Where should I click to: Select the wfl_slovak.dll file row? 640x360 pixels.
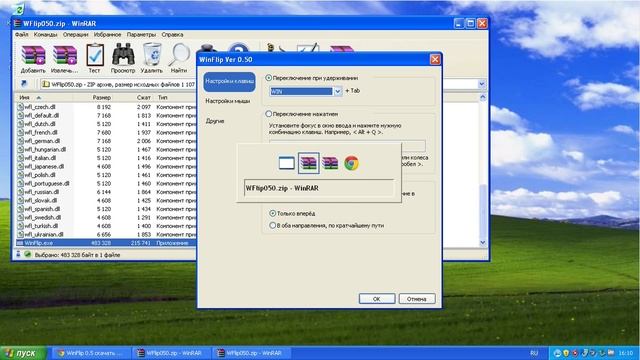pos(106,200)
